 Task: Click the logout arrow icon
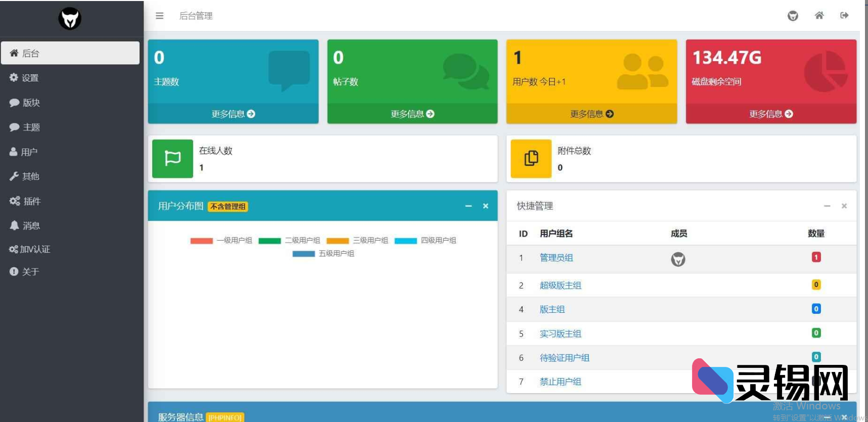point(844,16)
